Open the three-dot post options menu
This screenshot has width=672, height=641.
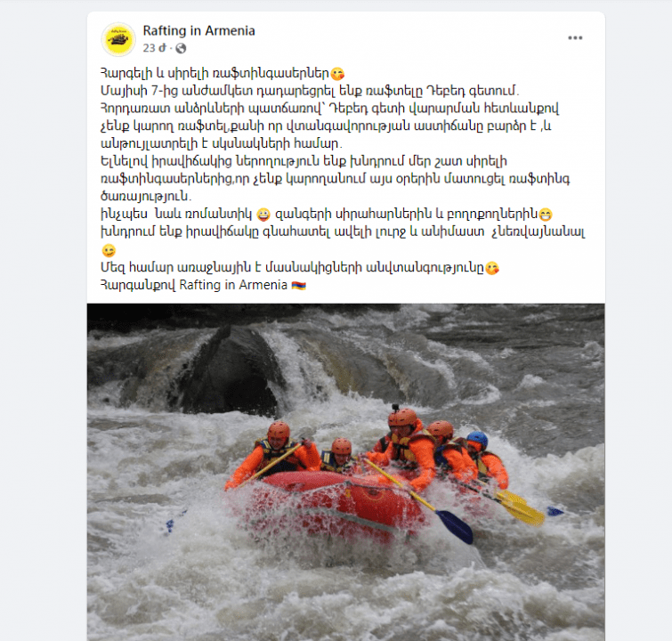click(575, 37)
